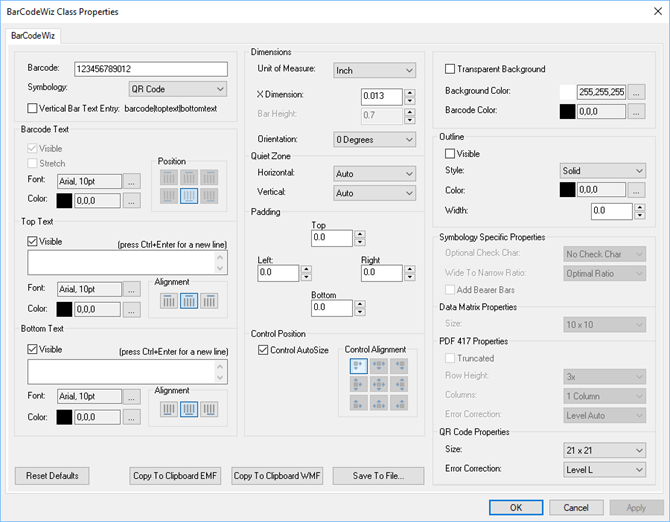Select bottom-center barcode text position icon
This screenshot has height=522, width=670.
coord(188,196)
